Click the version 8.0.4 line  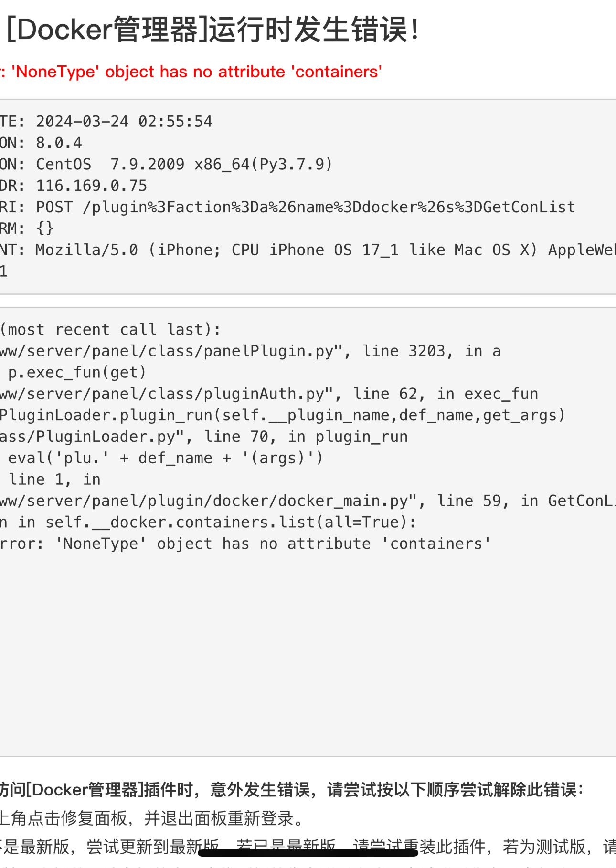[x=41, y=143]
